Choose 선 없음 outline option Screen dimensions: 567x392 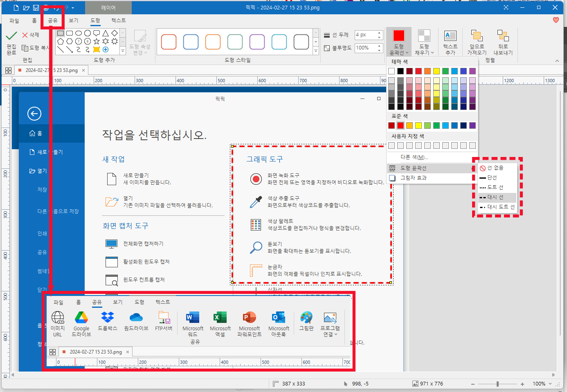coord(497,168)
